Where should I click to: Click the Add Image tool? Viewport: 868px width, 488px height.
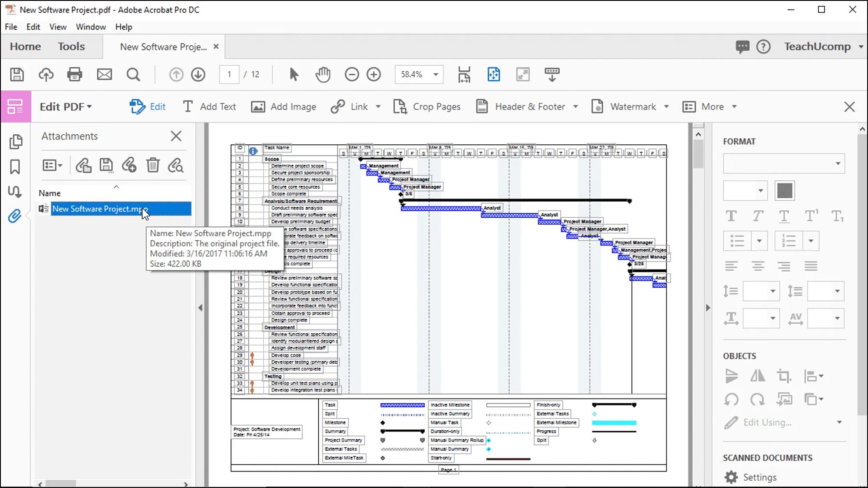(284, 106)
